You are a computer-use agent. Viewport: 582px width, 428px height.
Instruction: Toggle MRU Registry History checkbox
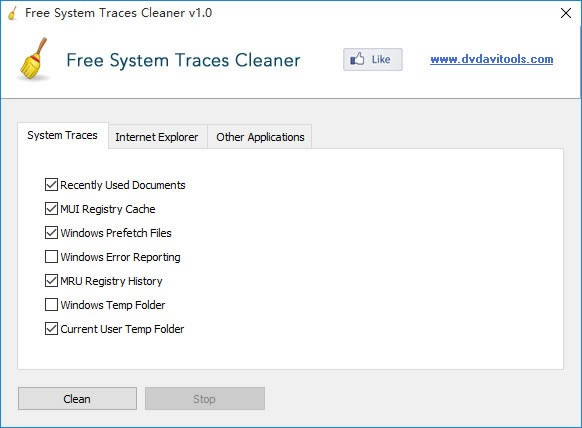click(x=51, y=281)
